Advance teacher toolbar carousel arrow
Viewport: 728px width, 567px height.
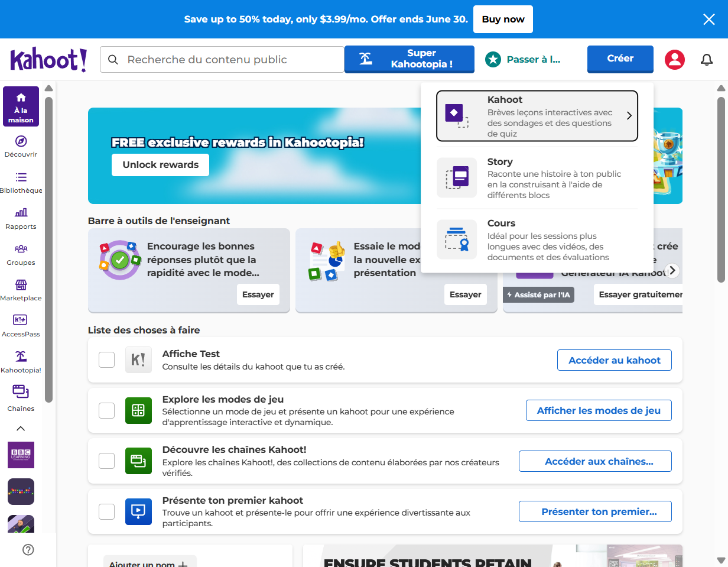(x=672, y=271)
